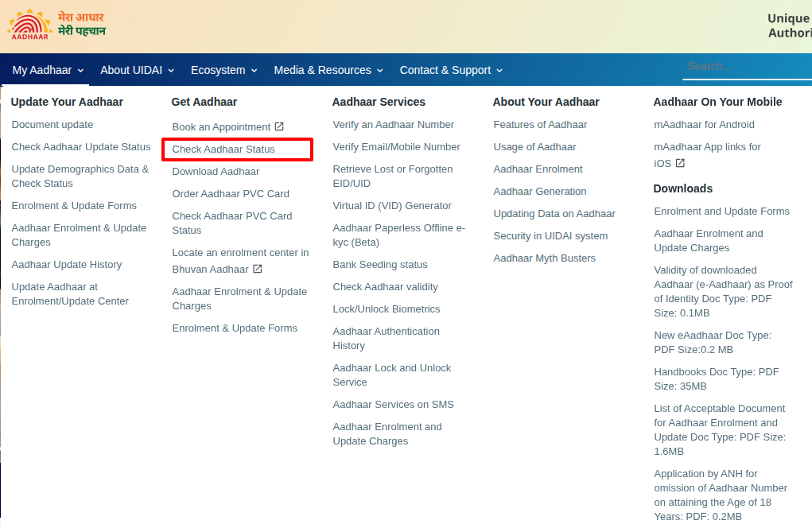Open Aadhaar Paperless Offline e-kyc (Beta)
The image size is (812, 528).
pos(398,235)
